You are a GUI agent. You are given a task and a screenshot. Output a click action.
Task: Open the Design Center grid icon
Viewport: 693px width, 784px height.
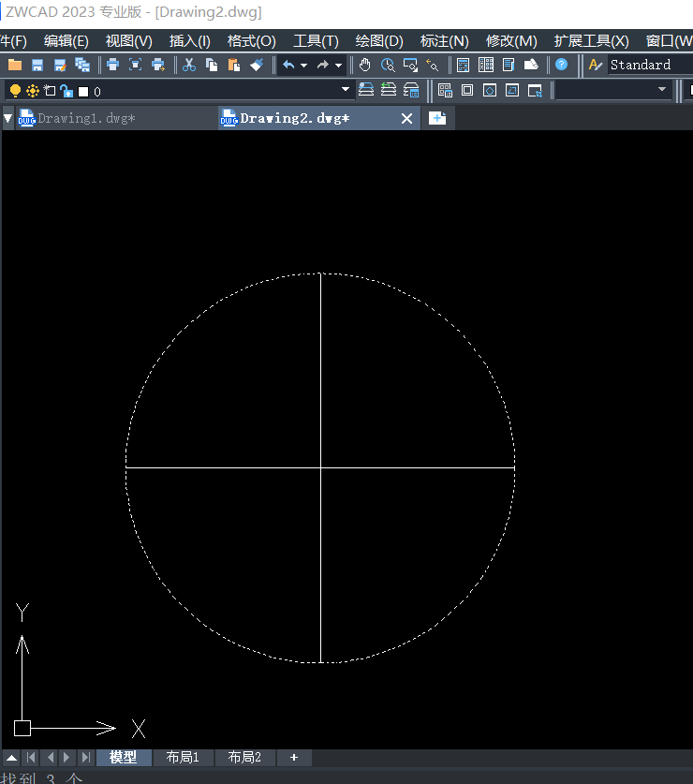click(x=486, y=65)
